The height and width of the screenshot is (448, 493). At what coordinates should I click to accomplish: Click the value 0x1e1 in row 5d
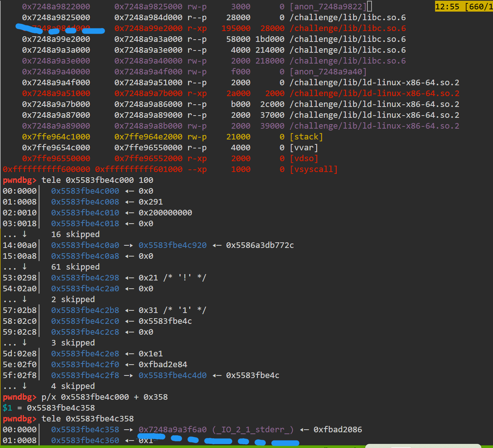[x=151, y=354]
